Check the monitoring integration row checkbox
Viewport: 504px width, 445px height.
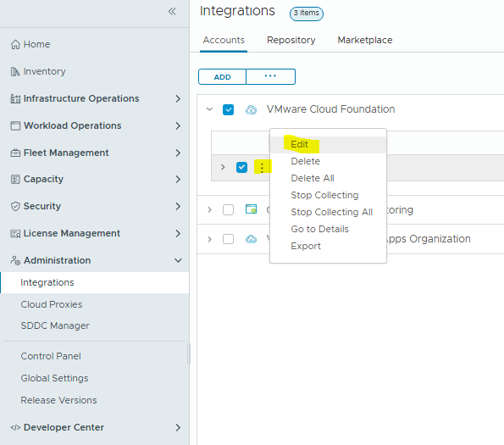228,210
